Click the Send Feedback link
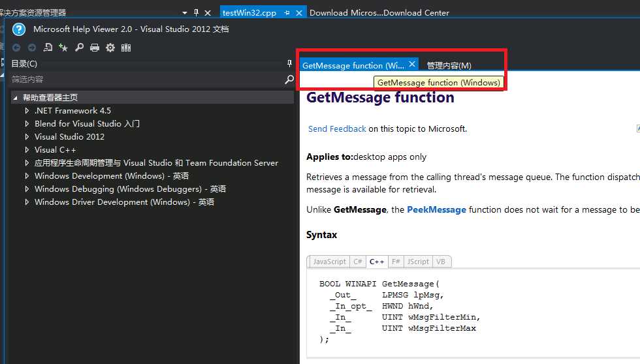 click(337, 129)
